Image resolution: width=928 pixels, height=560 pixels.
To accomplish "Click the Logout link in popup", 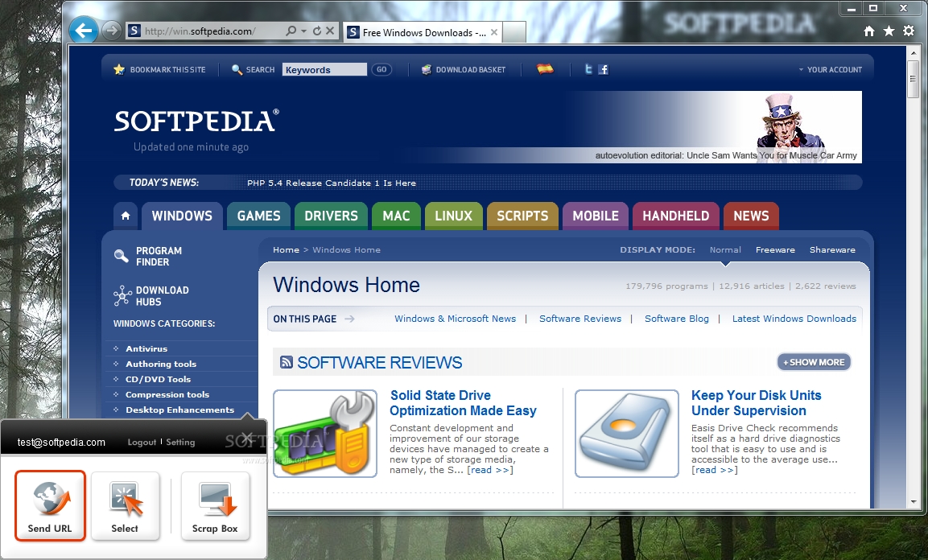I will 142,443.
